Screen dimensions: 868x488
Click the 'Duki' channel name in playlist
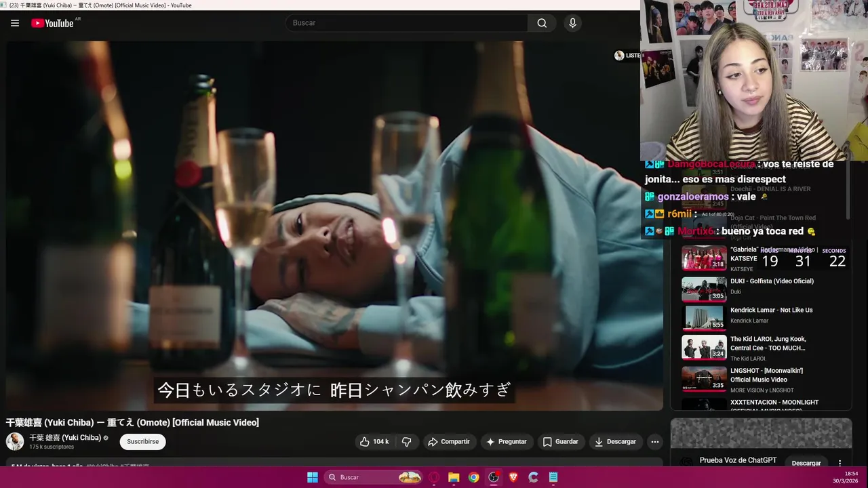tap(736, 292)
